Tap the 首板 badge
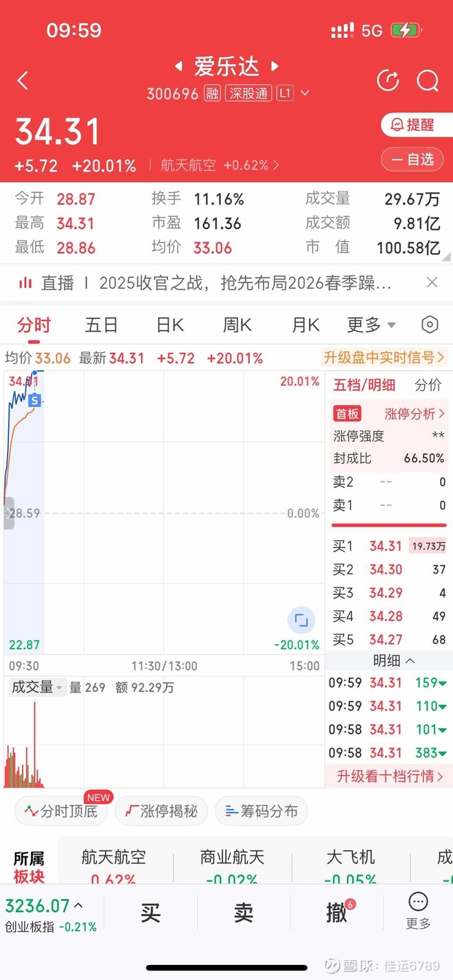Viewport: 453px width, 980px height. click(347, 414)
